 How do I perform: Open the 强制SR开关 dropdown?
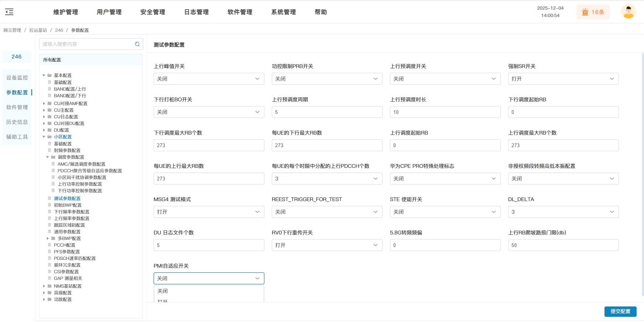click(563, 79)
